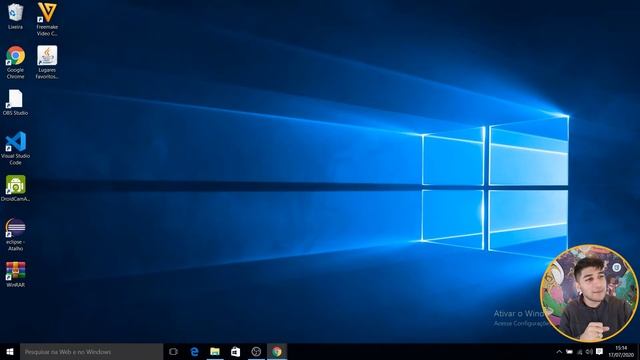Open the Lixeira recycle bin icon

pyautogui.click(x=15, y=16)
